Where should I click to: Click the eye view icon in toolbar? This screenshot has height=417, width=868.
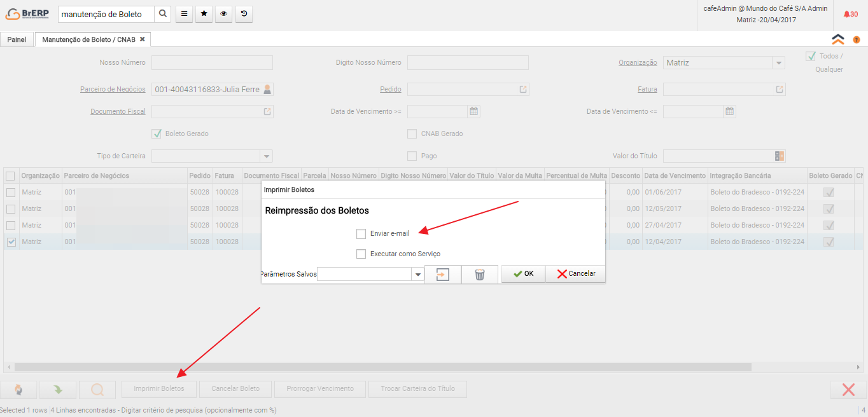[x=223, y=14]
